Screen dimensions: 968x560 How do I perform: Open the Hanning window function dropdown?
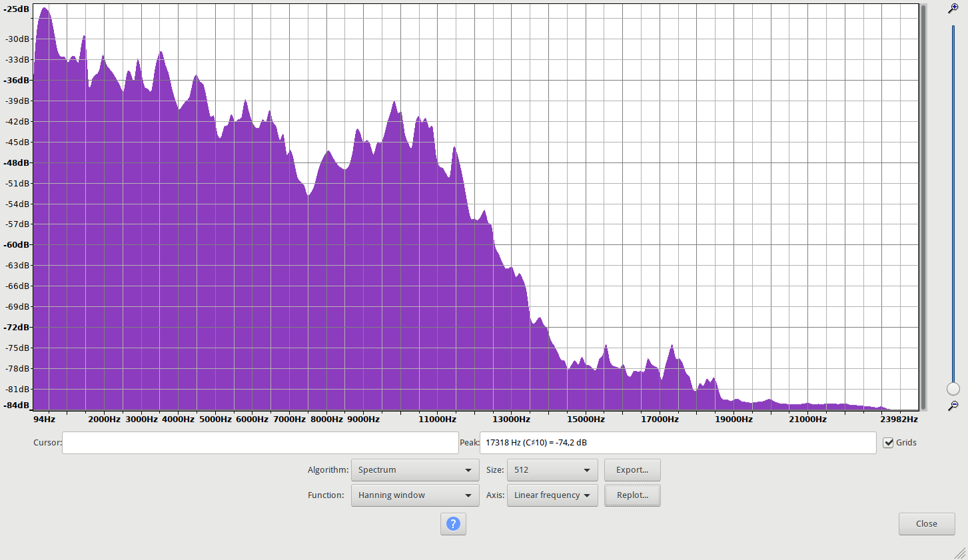coord(415,495)
